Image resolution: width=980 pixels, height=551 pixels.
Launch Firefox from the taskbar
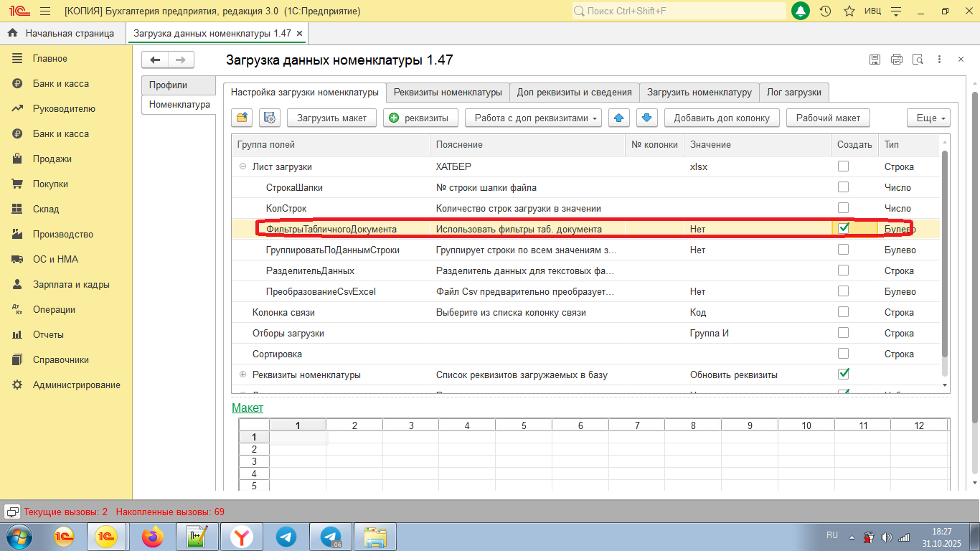(x=152, y=537)
